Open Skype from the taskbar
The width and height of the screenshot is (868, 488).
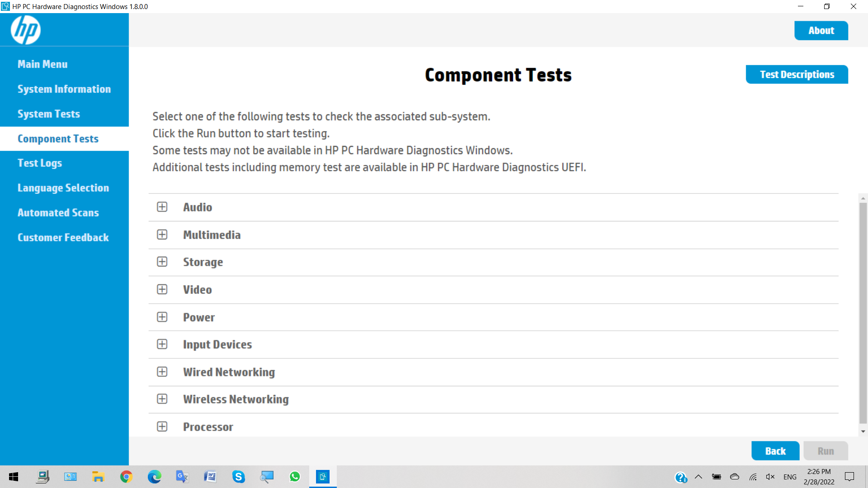(238, 477)
